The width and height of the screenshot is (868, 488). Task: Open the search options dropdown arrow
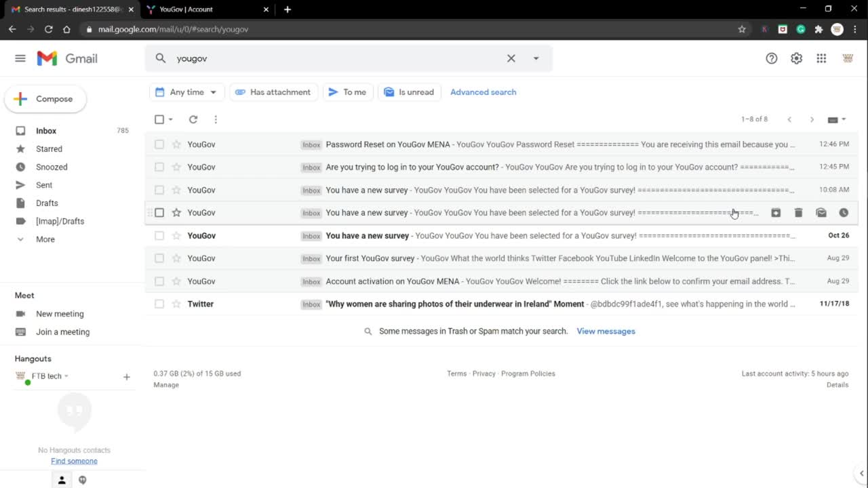(x=536, y=58)
